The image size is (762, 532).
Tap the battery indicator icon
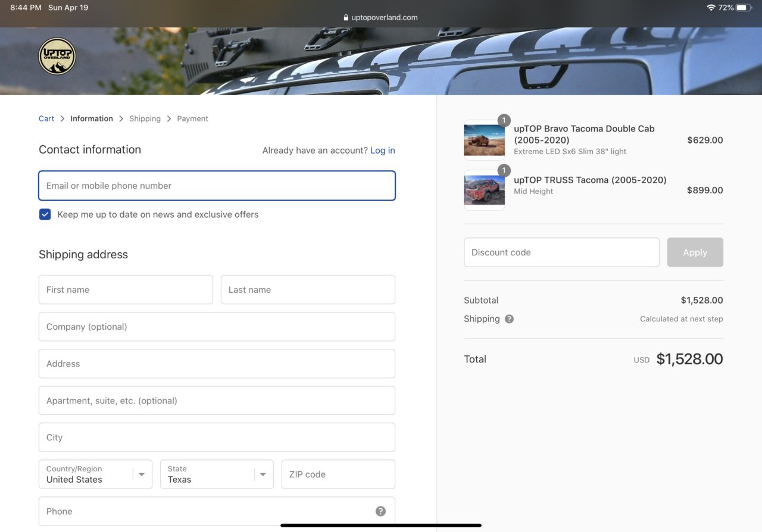pos(744,8)
